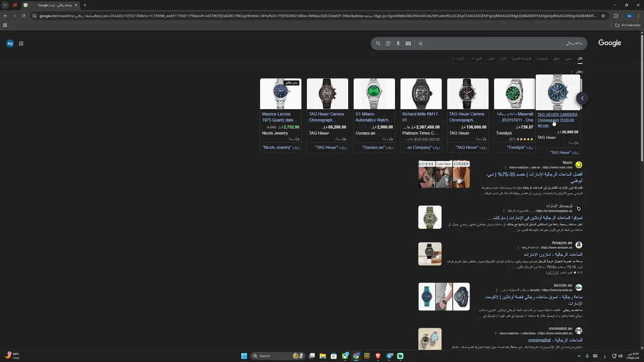Click the magnifier search icon in Google search box
The image size is (644, 362).
tap(378, 44)
